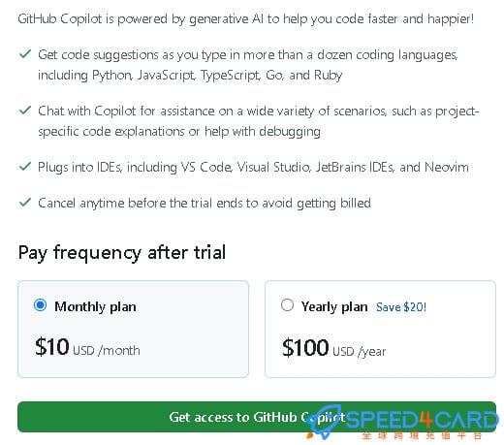Click the "Chat with Copilot for assistance" text
The image size is (504, 445).
pyautogui.click(x=259, y=121)
